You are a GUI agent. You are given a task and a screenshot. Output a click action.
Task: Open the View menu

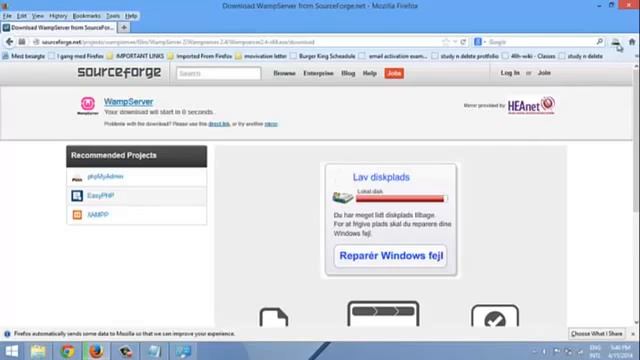pyautogui.click(x=38, y=16)
